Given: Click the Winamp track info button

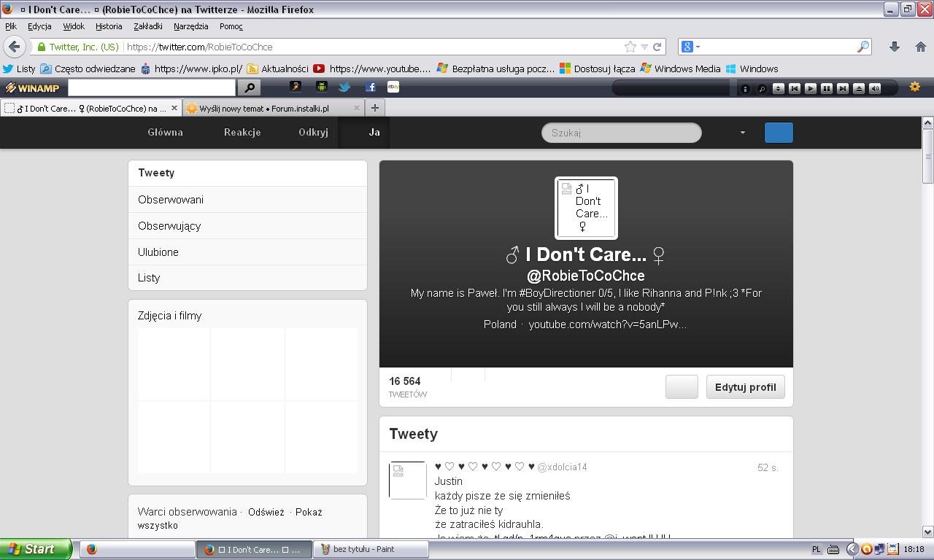Looking at the screenshot, I should 745,88.
